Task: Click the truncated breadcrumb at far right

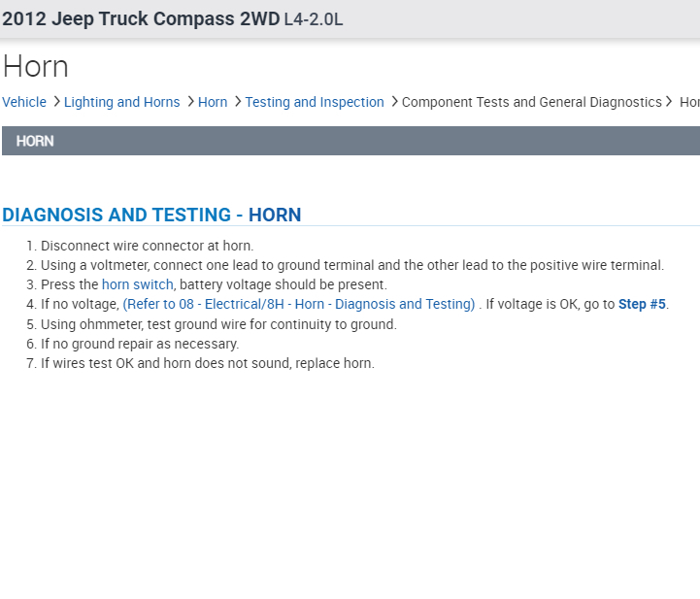Action: tap(689, 102)
